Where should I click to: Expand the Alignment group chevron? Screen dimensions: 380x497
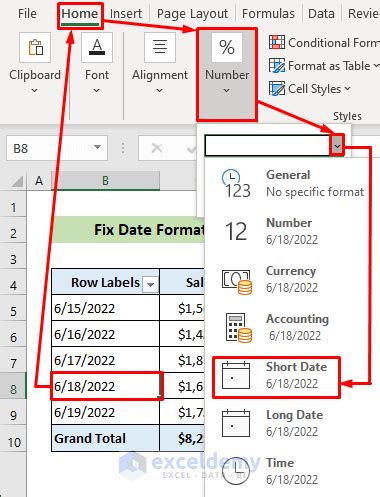tap(160, 90)
